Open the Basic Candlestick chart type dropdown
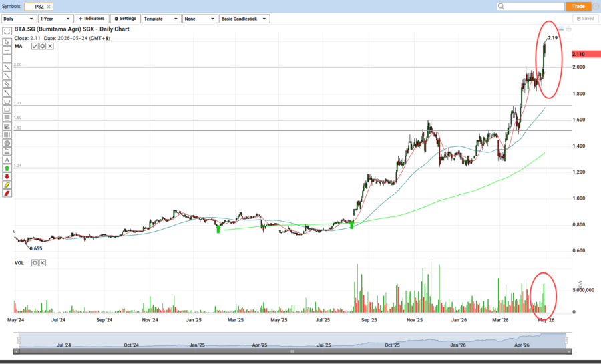 244,19
